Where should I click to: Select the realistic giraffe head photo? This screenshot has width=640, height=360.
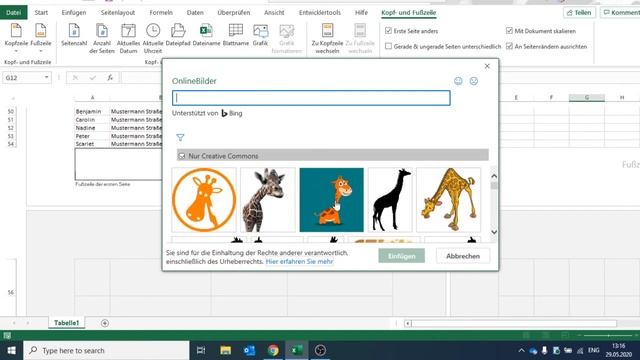pyautogui.click(x=268, y=200)
